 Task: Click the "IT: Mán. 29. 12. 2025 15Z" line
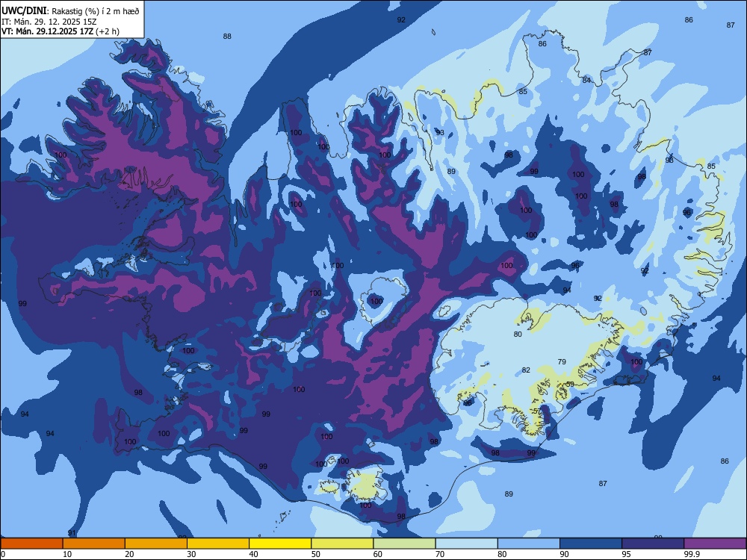[x=49, y=22]
